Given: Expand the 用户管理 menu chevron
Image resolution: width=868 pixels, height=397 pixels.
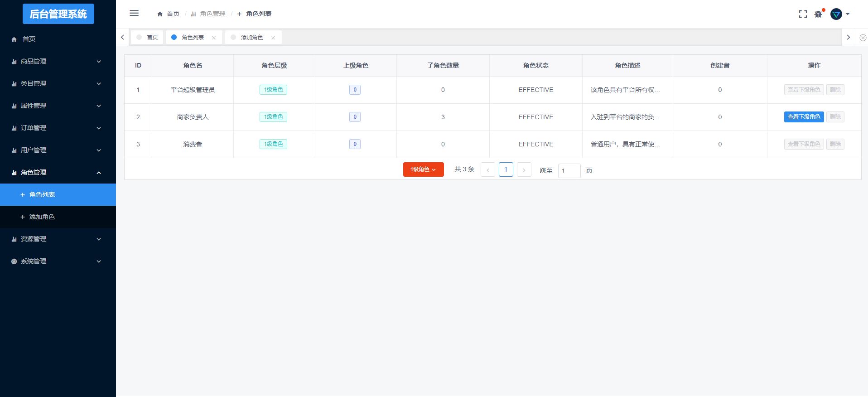Looking at the screenshot, I should (x=99, y=150).
